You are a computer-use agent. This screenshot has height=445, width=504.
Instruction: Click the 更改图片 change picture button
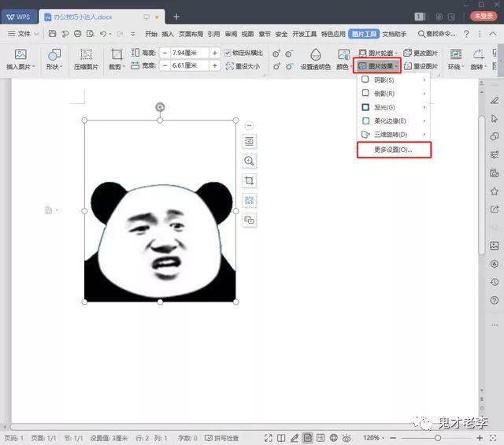tap(421, 53)
